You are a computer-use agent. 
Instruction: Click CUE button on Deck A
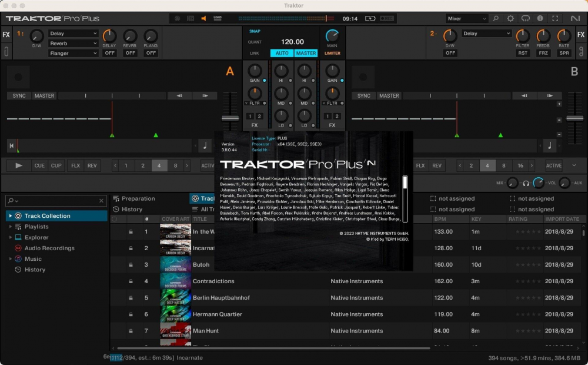pyautogui.click(x=39, y=165)
